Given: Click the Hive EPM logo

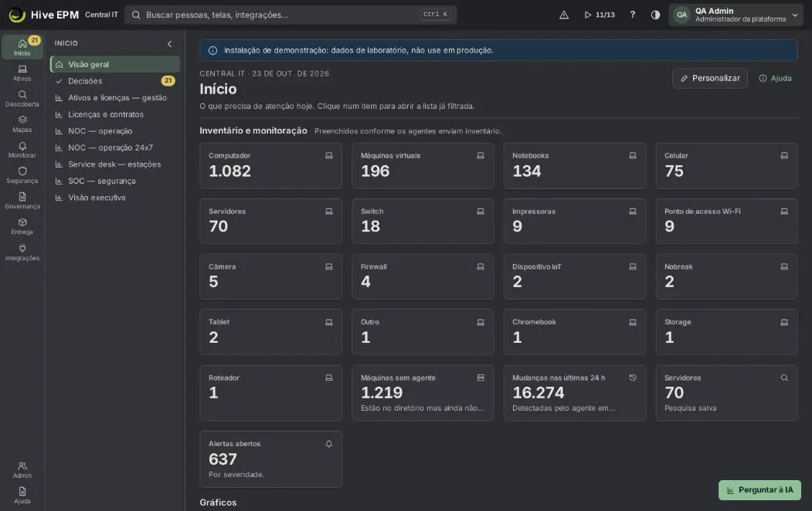Looking at the screenshot, I should coord(44,15).
